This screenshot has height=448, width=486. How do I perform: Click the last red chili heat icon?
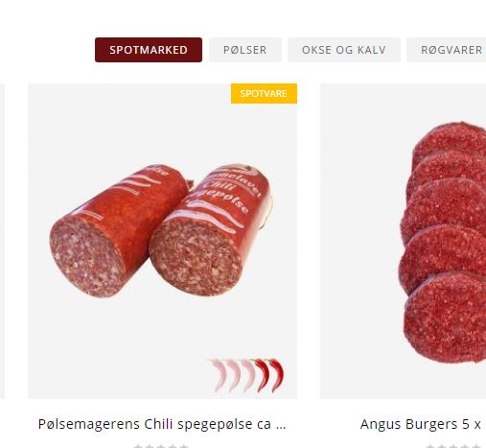click(276, 375)
